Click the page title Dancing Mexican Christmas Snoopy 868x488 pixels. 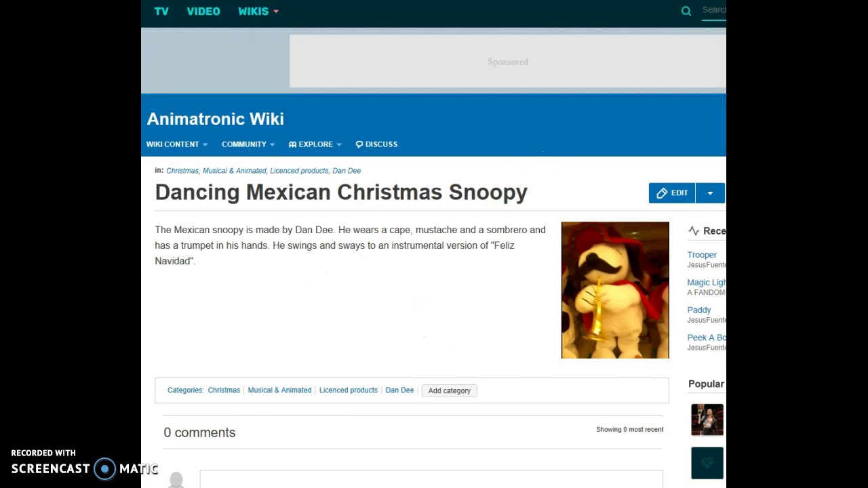click(341, 192)
